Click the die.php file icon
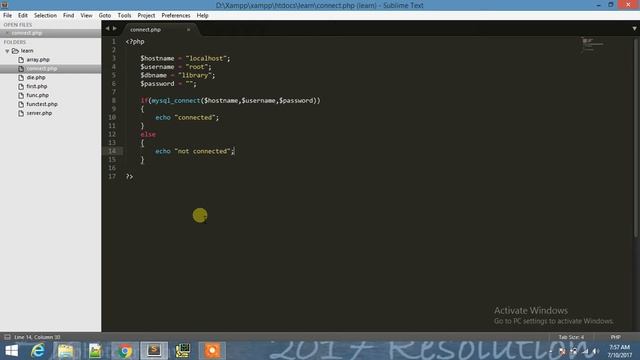The height and width of the screenshot is (360, 640). click(x=21, y=78)
